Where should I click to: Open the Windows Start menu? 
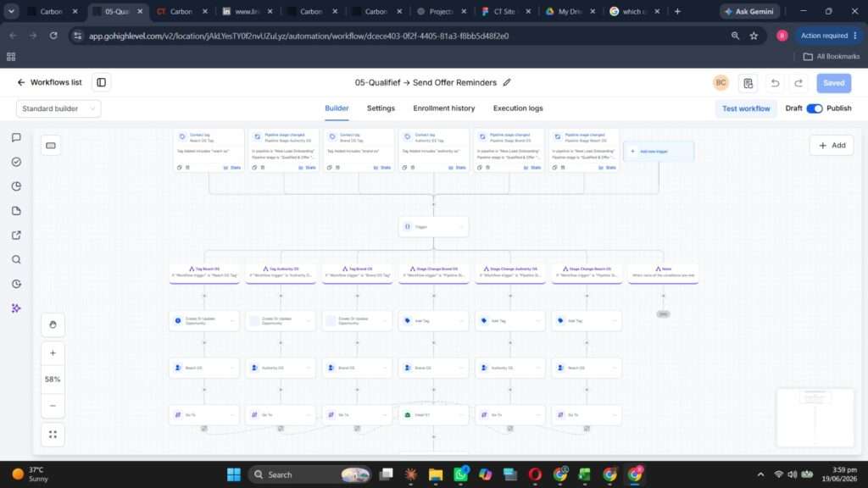[234, 474]
